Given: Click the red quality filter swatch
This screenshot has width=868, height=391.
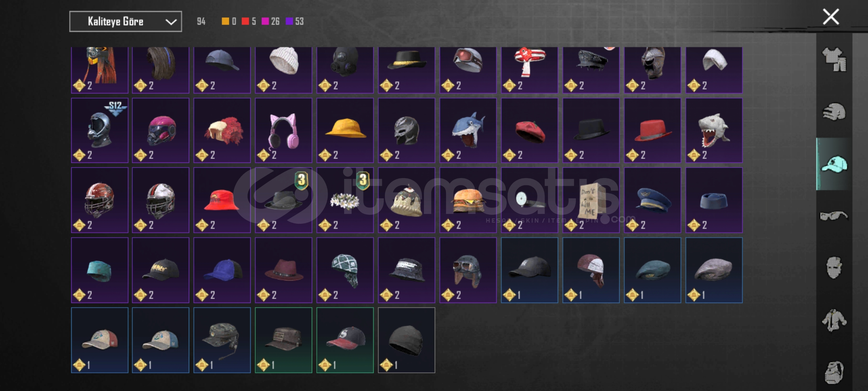Looking at the screenshot, I should click(x=245, y=21).
